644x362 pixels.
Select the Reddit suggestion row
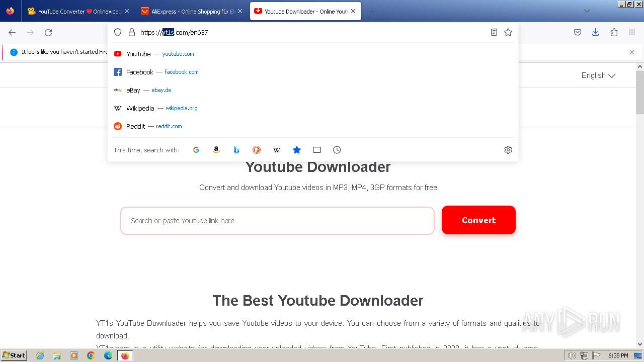click(313, 126)
